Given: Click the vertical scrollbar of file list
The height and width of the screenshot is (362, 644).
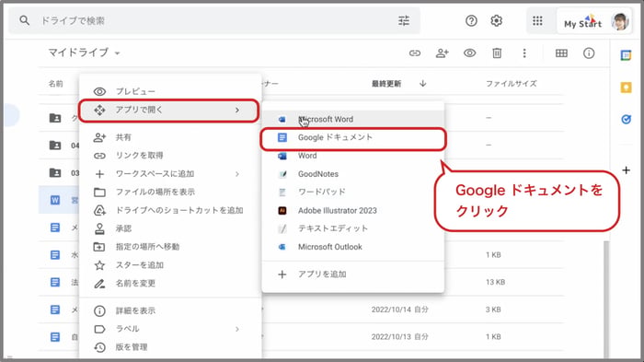Looking at the screenshot, I should pyautogui.click(x=606, y=298).
